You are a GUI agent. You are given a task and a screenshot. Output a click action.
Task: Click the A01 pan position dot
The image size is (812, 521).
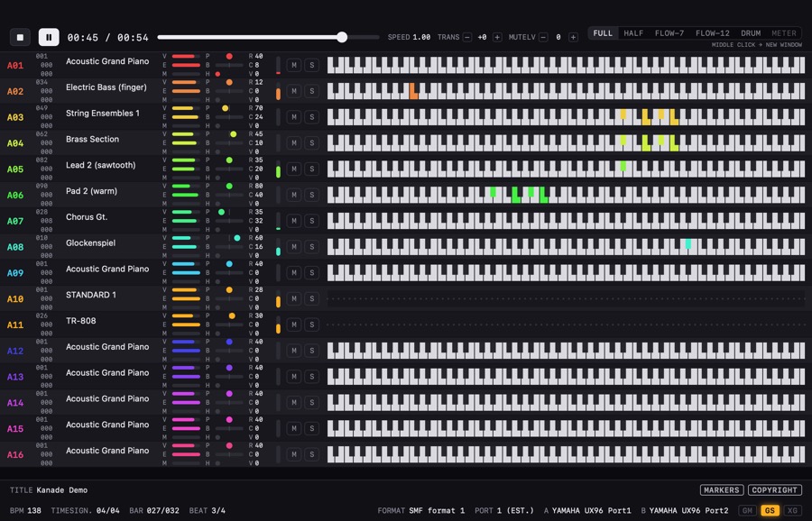pyautogui.click(x=229, y=56)
